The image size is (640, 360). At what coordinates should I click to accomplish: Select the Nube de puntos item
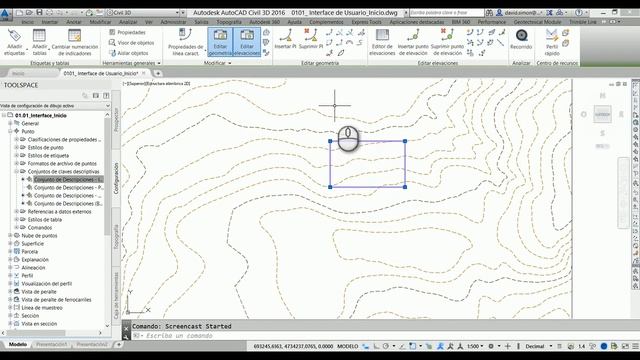click(39, 236)
